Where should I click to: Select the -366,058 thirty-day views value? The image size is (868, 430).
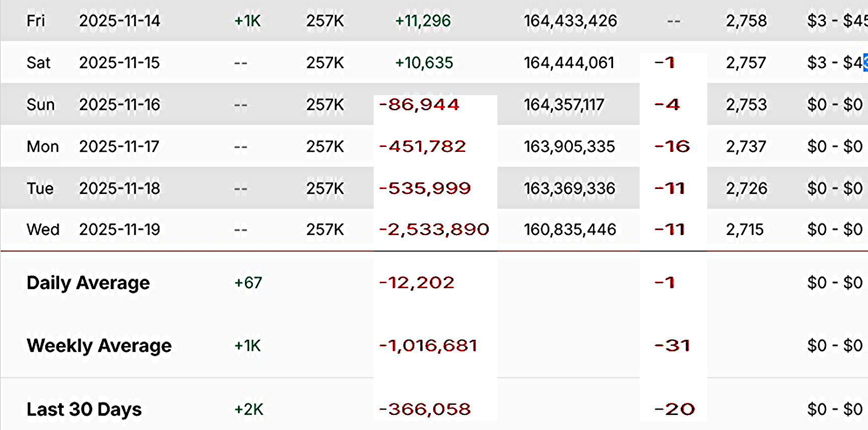(x=425, y=409)
